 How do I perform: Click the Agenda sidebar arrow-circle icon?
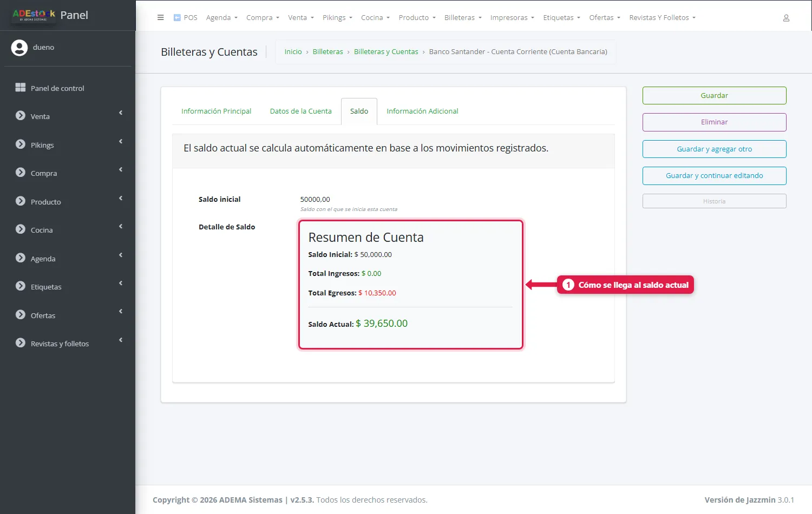(21, 258)
